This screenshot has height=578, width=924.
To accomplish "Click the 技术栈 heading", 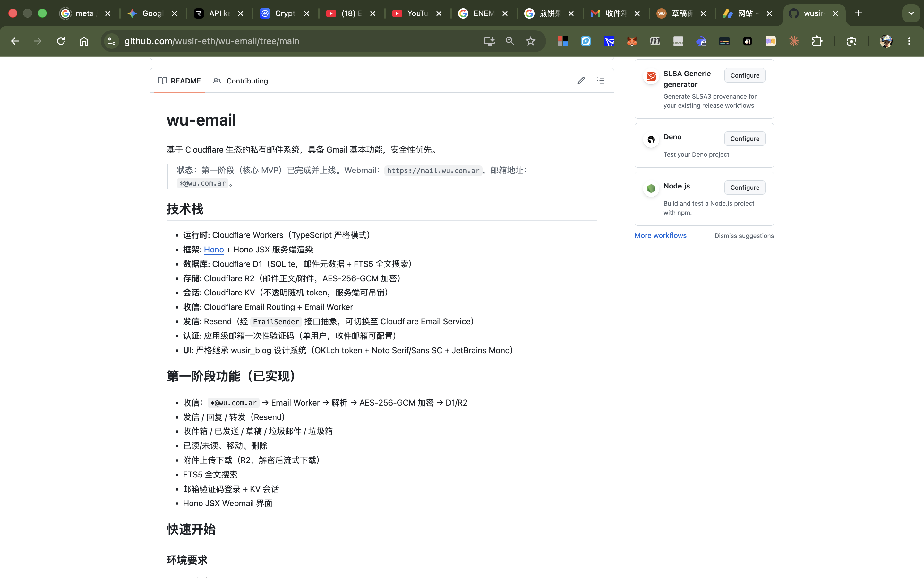I will pyautogui.click(x=185, y=209).
